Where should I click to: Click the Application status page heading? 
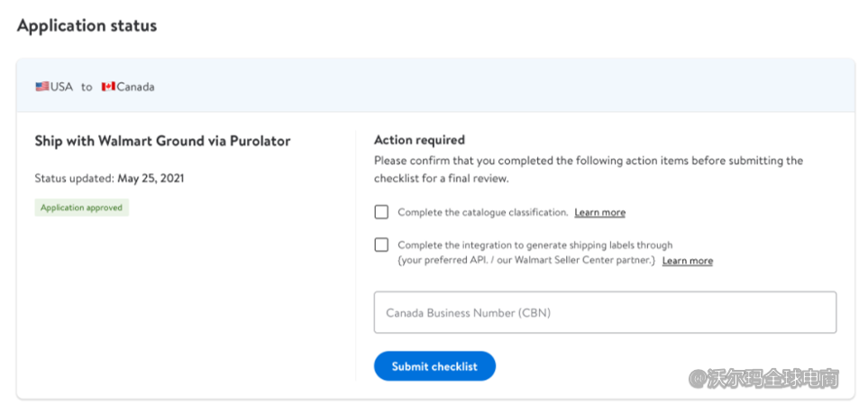pos(87,25)
